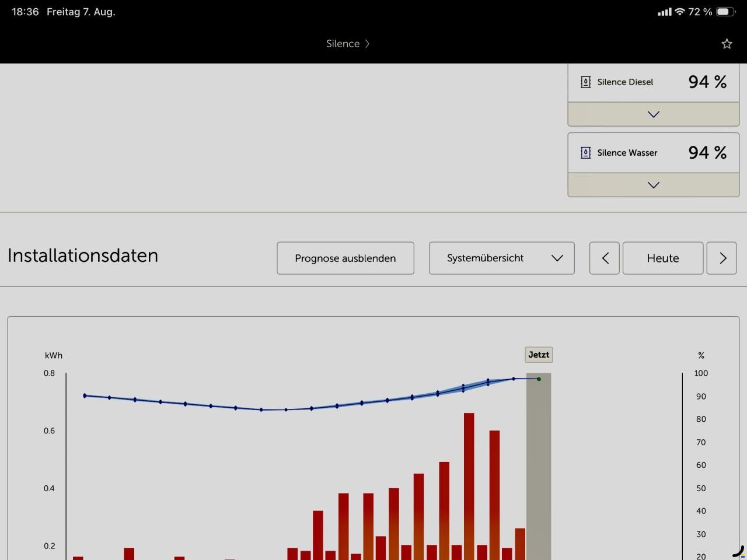
Task: Tap the cellular signal bars
Action: click(664, 12)
